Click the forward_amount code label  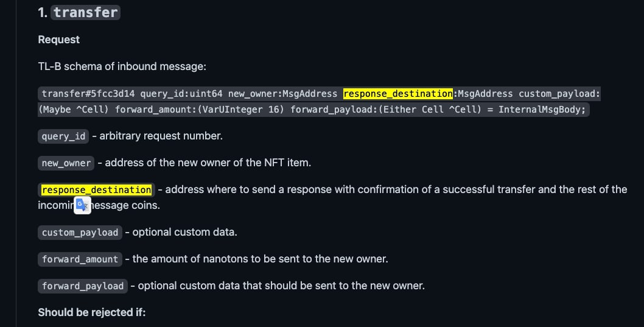click(x=80, y=259)
